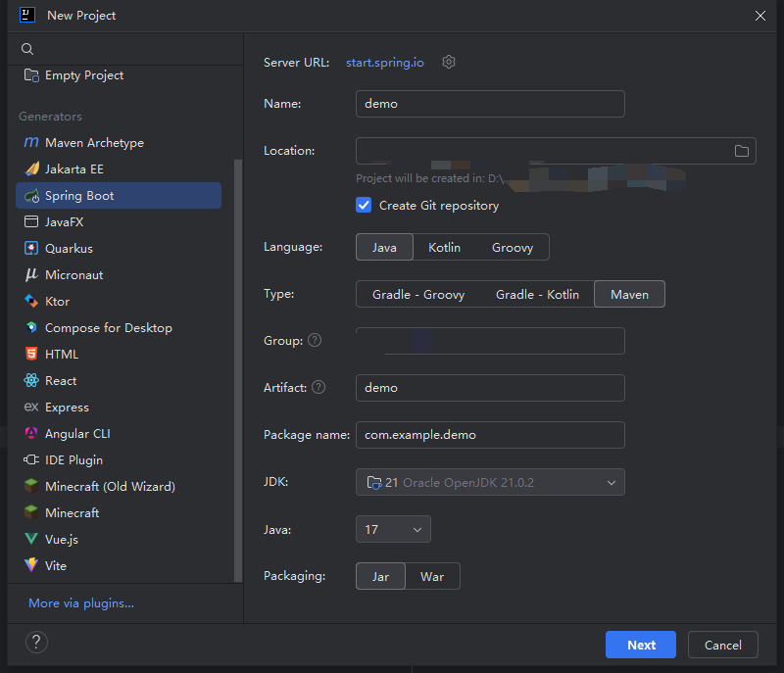
Task: Click the server URL settings gear icon
Action: (449, 63)
